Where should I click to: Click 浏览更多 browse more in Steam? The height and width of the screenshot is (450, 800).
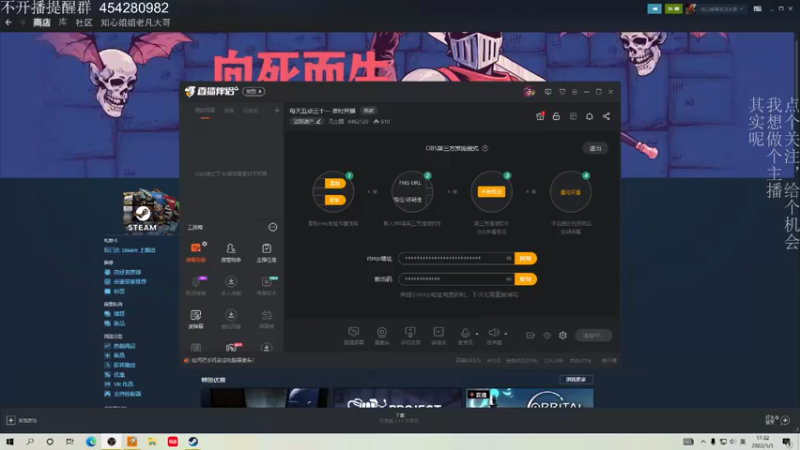[x=576, y=380]
